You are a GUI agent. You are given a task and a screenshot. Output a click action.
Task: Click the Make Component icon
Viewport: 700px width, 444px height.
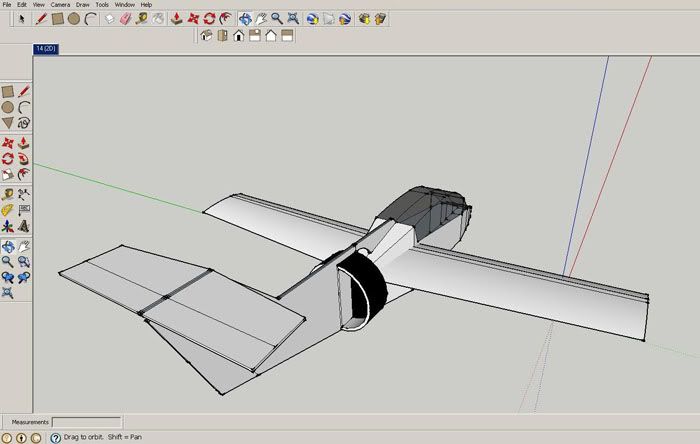pyautogui.click(x=110, y=19)
